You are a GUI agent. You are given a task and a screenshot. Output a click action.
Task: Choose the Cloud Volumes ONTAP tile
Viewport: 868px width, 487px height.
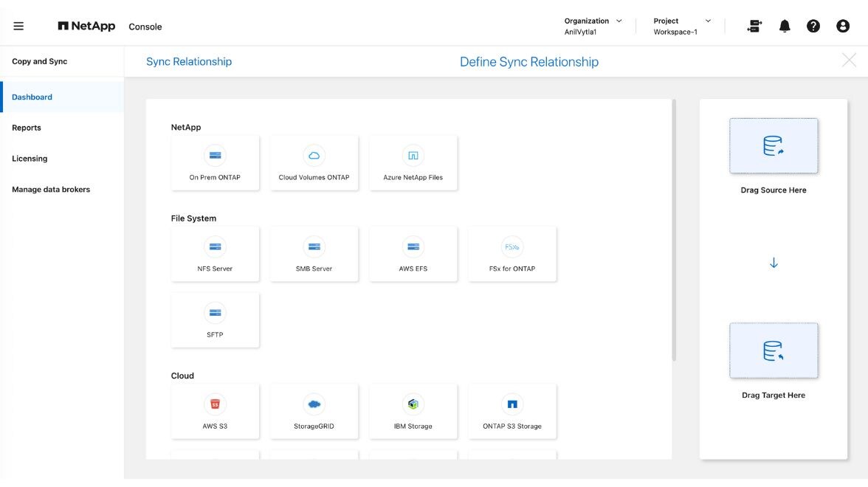314,162
